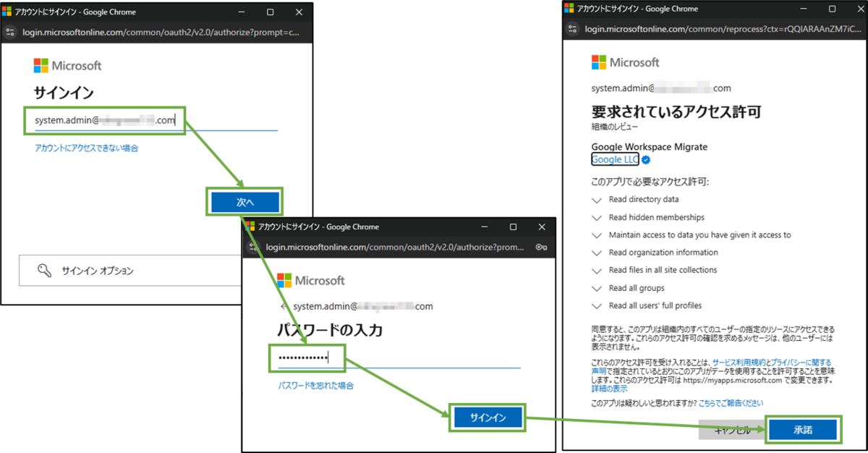Viewport: 868px width, 453px height.
Task: Click the password input field
Action: (x=399, y=357)
